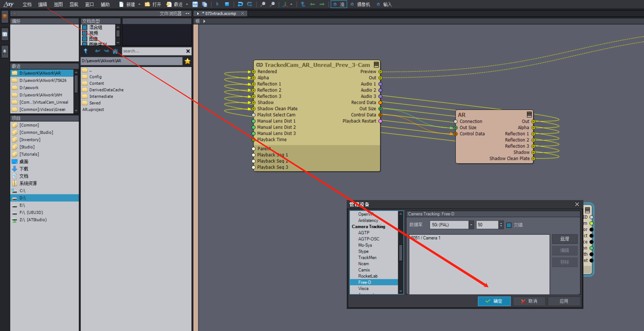Switch to the 073vtrack.xcomp tab
This screenshot has width=644, height=331.
coord(220,14)
